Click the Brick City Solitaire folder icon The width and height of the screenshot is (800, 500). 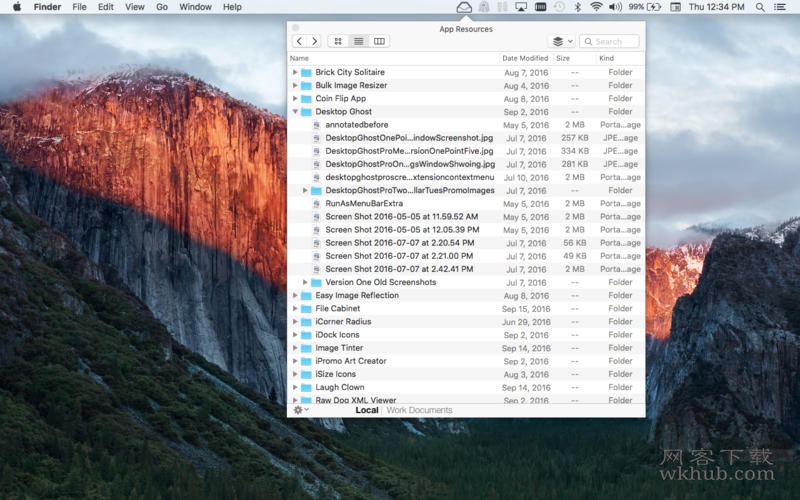306,72
